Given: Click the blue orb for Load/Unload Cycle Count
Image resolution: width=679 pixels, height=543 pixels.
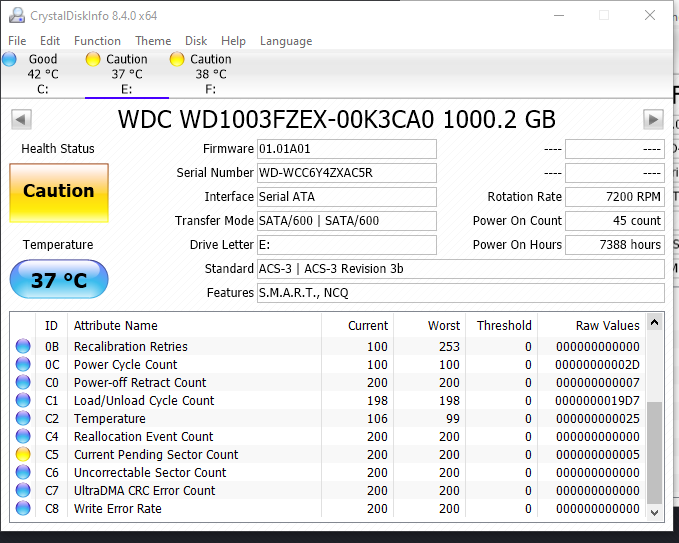Looking at the screenshot, I should [x=23, y=401].
